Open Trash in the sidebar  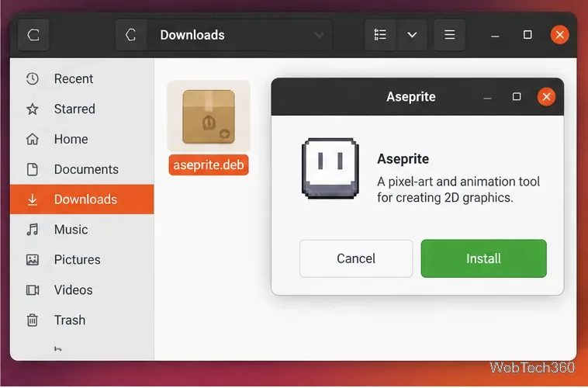coord(82,320)
